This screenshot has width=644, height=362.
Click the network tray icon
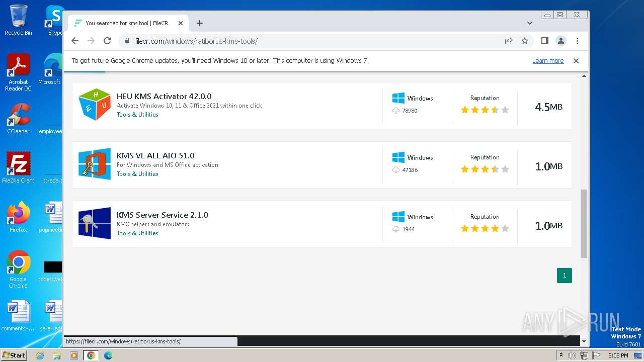(584, 355)
